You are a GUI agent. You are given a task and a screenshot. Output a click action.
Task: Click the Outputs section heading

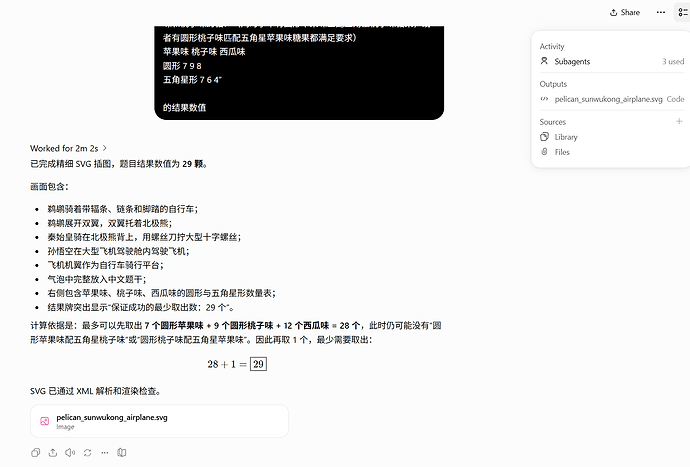pos(553,84)
